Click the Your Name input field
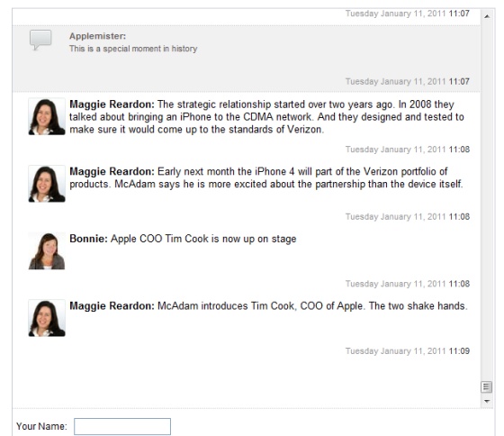This screenshot has width=504, height=436. (122, 426)
